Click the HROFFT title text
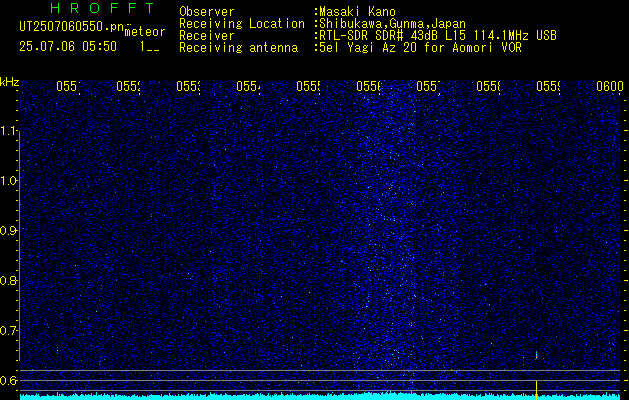Viewport: 629px width, 400px height. 102,8
